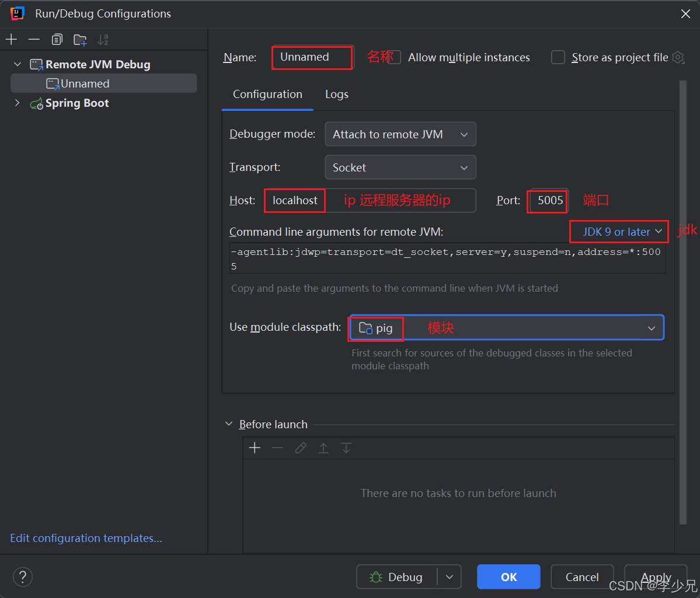
Task: Click the gear icon beside Store as project file
Action: pos(678,57)
